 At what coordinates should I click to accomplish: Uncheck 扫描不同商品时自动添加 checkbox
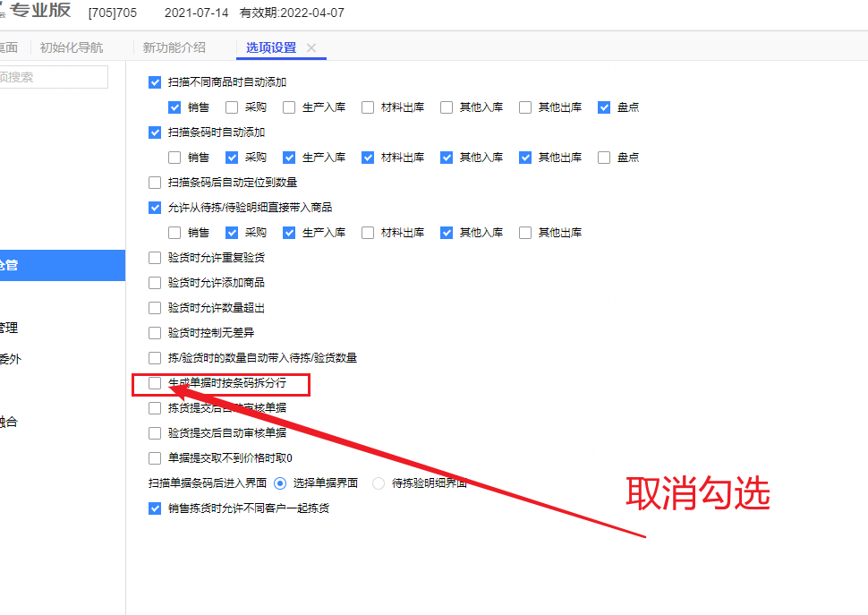tap(155, 82)
